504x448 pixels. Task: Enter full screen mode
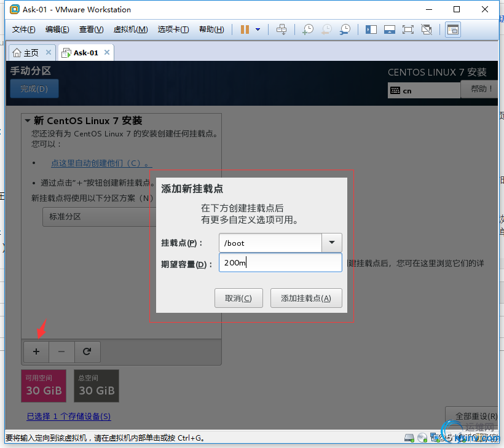[x=408, y=29]
